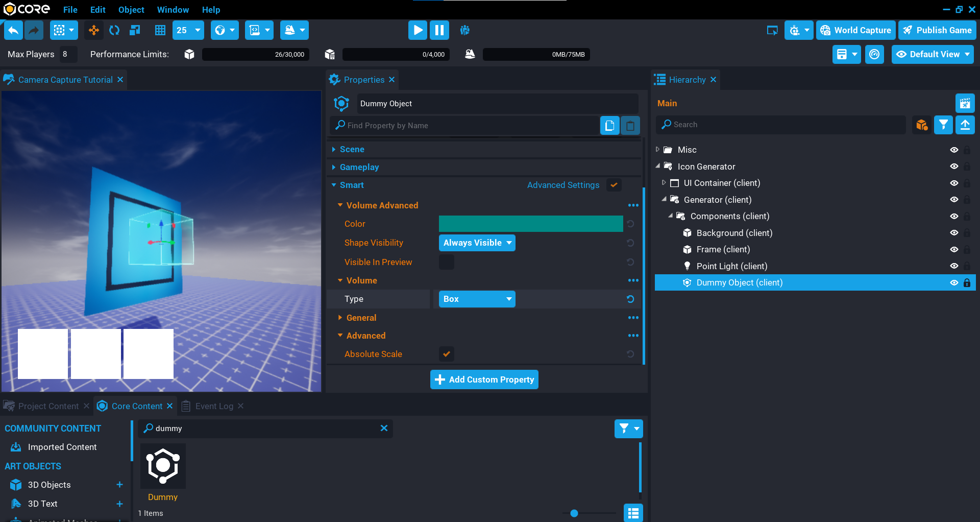Click the copy properties icon

609,125
